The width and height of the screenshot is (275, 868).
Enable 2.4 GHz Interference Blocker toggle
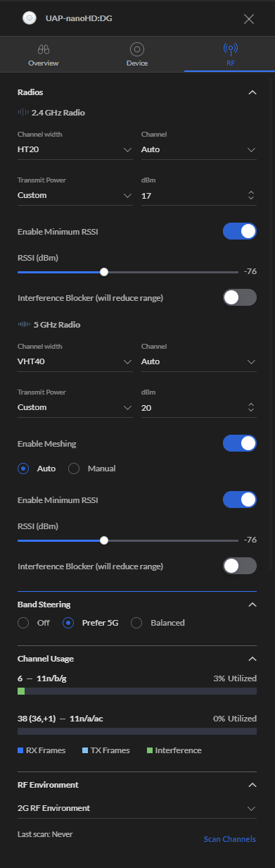click(240, 297)
